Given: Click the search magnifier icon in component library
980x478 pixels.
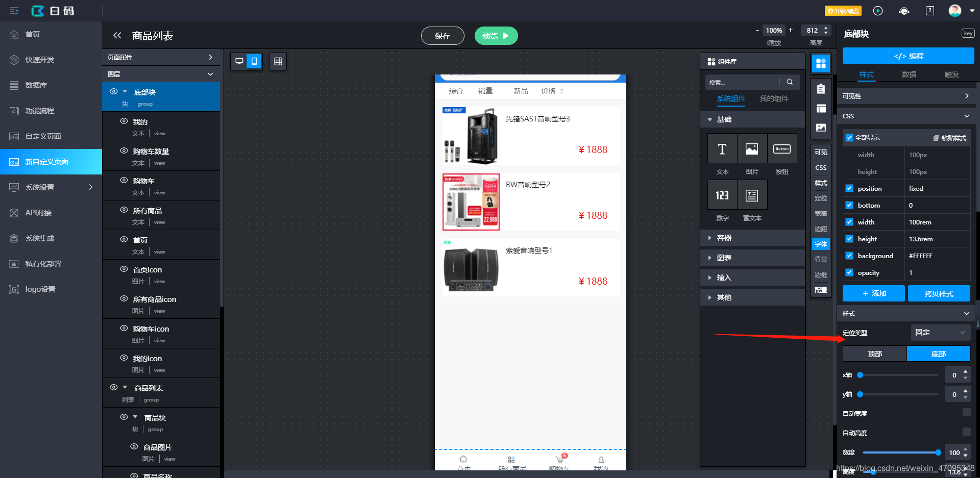Looking at the screenshot, I should point(790,82).
